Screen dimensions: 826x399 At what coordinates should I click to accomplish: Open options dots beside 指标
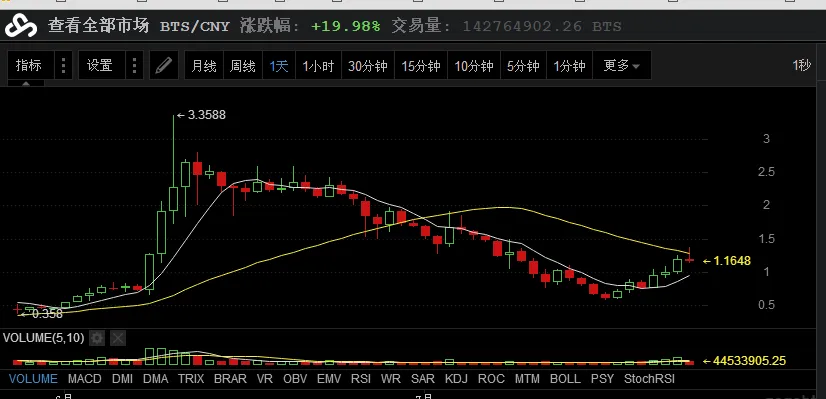64,65
